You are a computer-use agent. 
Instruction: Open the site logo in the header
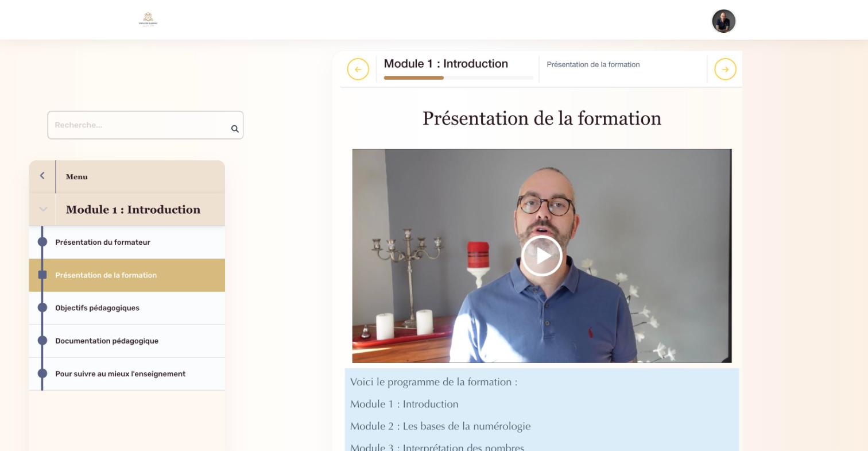(148, 20)
